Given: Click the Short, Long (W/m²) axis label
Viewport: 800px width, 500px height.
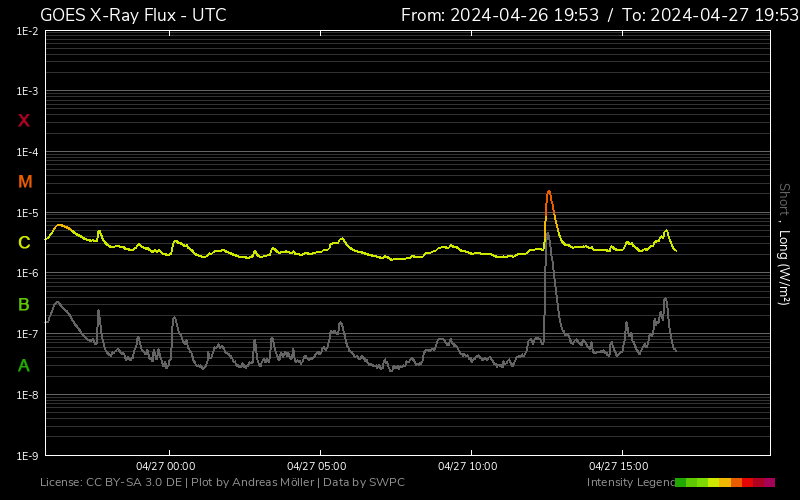Looking at the screenshot, I should [784, 243].
